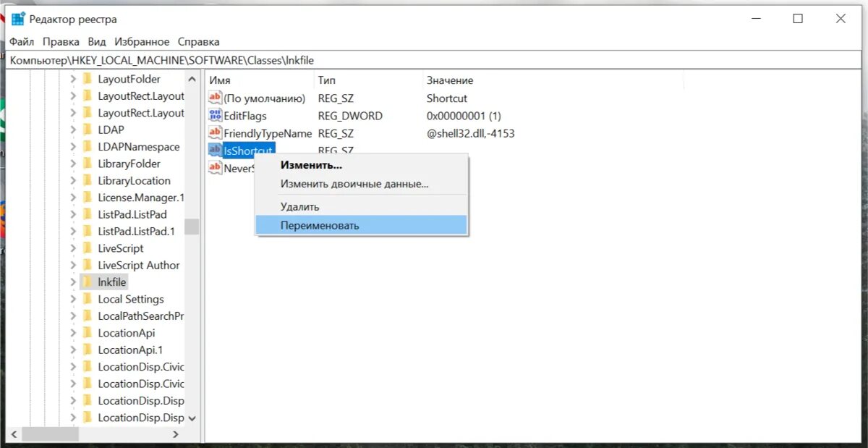Click the lnkfile folder icon
868x448 pixels.
[x=88, y=282]
